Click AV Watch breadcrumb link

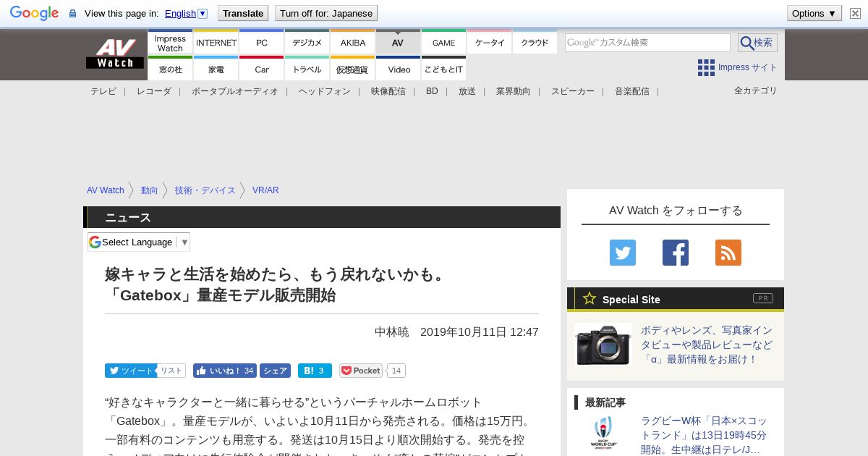point(106,190)
